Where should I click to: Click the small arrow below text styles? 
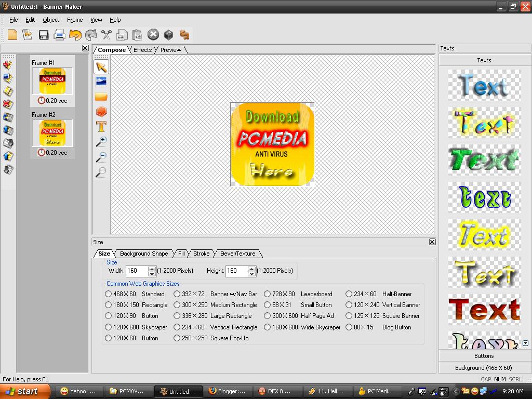pyautogui.click(x=526, y=343)
